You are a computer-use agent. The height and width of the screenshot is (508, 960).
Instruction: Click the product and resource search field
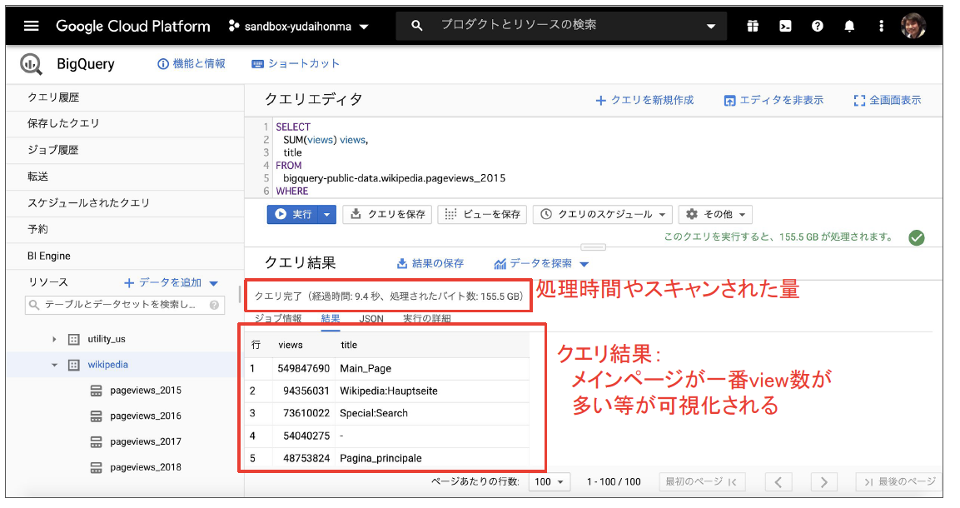pos(560,25)
